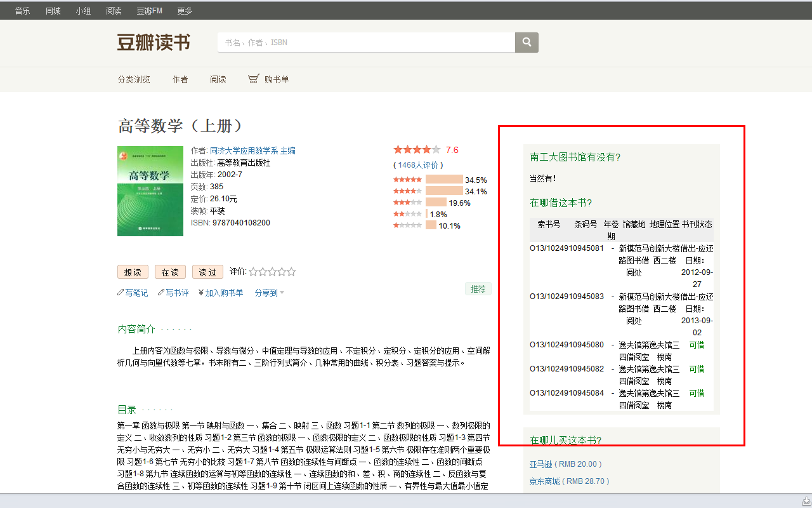
Task: Expand the 分享到 share dropdown
Action: click(270, 293)
